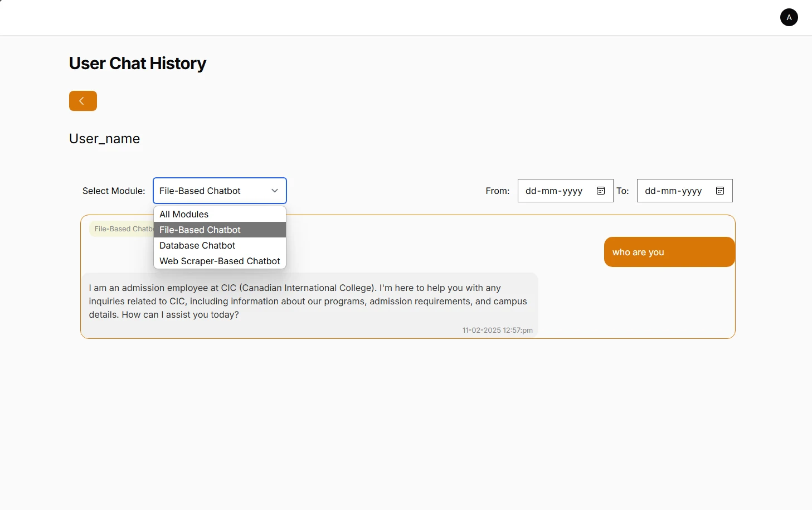812x510 pixels.
Task: Choose File-Based Chatbot in the list
Action: 200,230
